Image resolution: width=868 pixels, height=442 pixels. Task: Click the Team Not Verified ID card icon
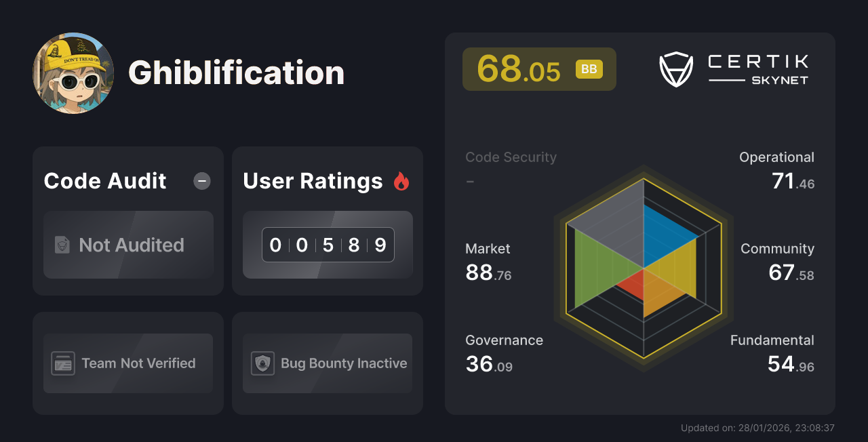click(62, 363)
